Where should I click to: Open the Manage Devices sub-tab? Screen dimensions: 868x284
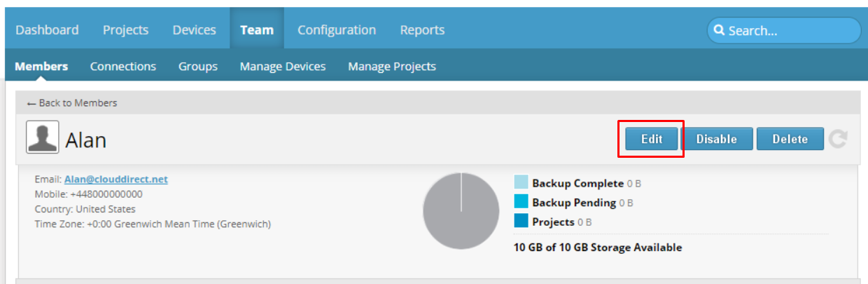(x=283, y=67)
